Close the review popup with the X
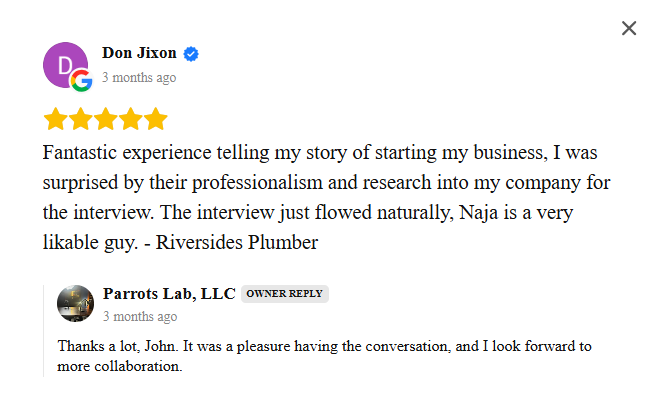The image size is (659, 419). pyautogui.click(x=629, y=28)
